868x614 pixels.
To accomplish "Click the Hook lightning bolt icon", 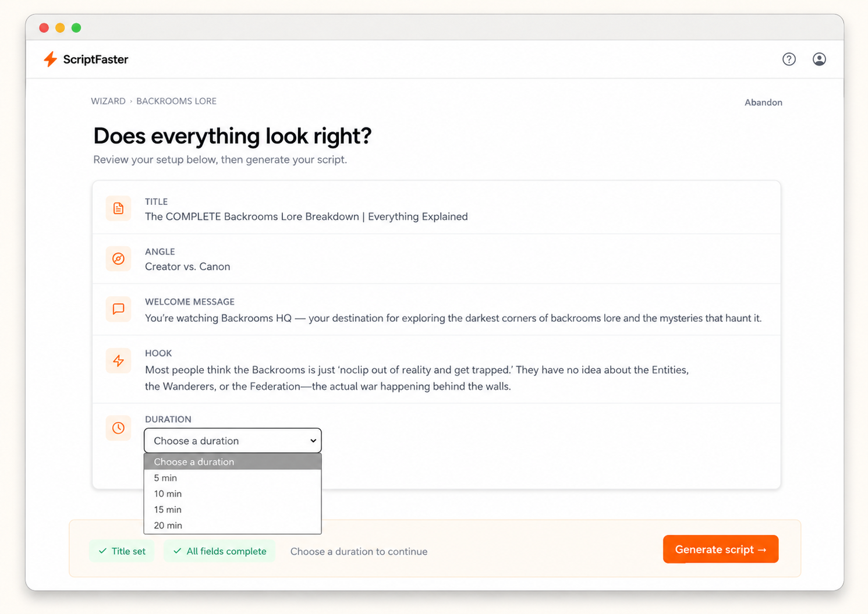I will (x=118, y=361).
